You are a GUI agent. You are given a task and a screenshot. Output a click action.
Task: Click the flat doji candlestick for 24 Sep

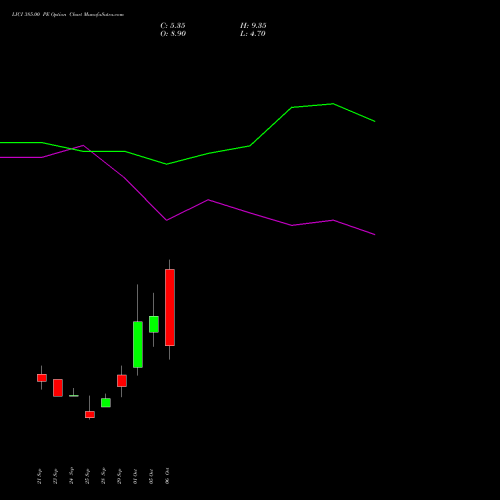(74, 395)
